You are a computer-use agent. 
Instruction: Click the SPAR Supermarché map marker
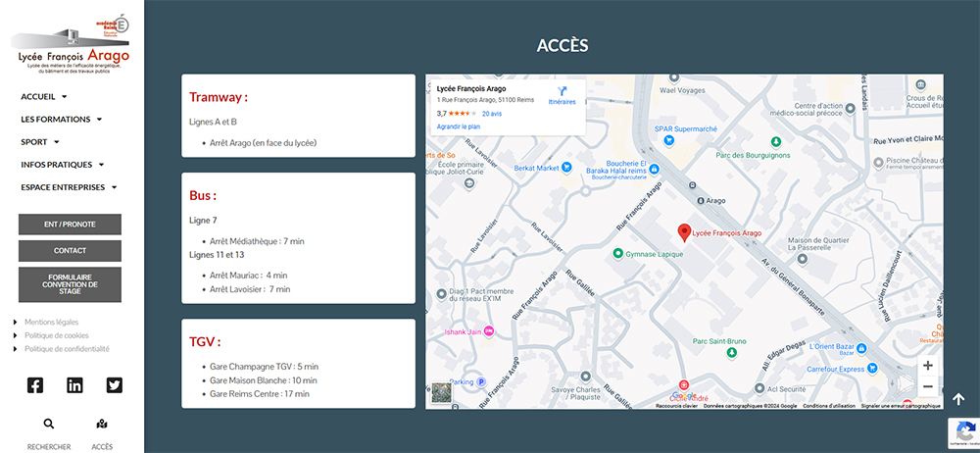669,140
